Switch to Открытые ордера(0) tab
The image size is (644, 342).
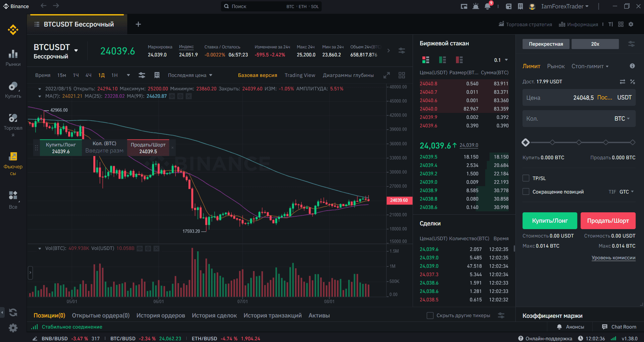101,315
